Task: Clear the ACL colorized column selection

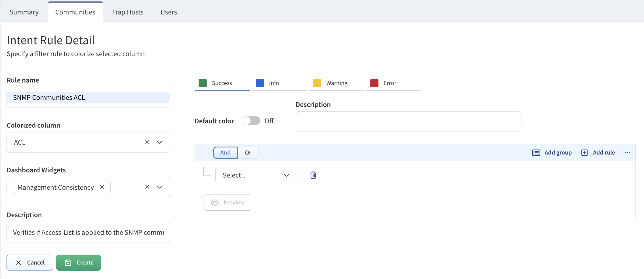Action: click(x=147, y=142)
